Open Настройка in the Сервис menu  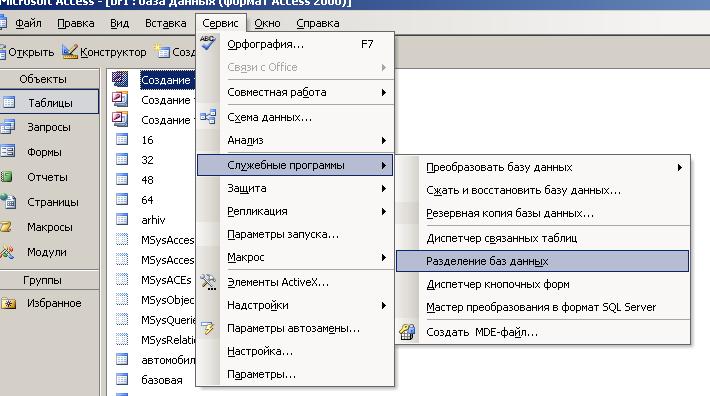click(x=295, y=352)
